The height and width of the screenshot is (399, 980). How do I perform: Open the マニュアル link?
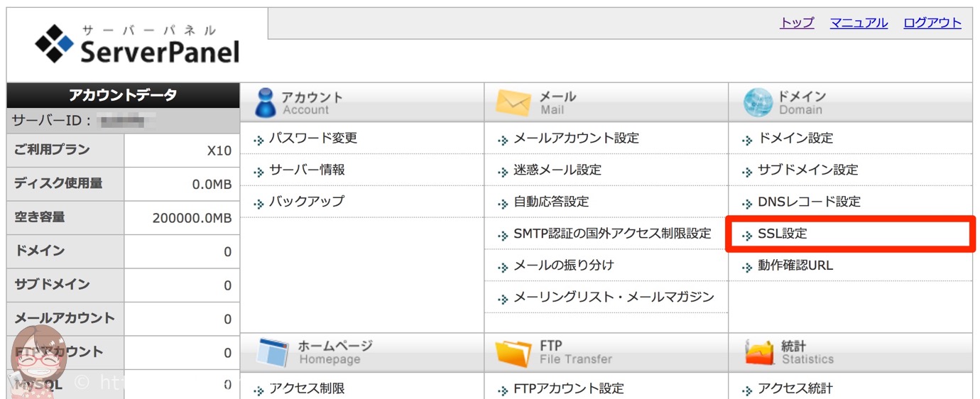(x=859, y=23)
